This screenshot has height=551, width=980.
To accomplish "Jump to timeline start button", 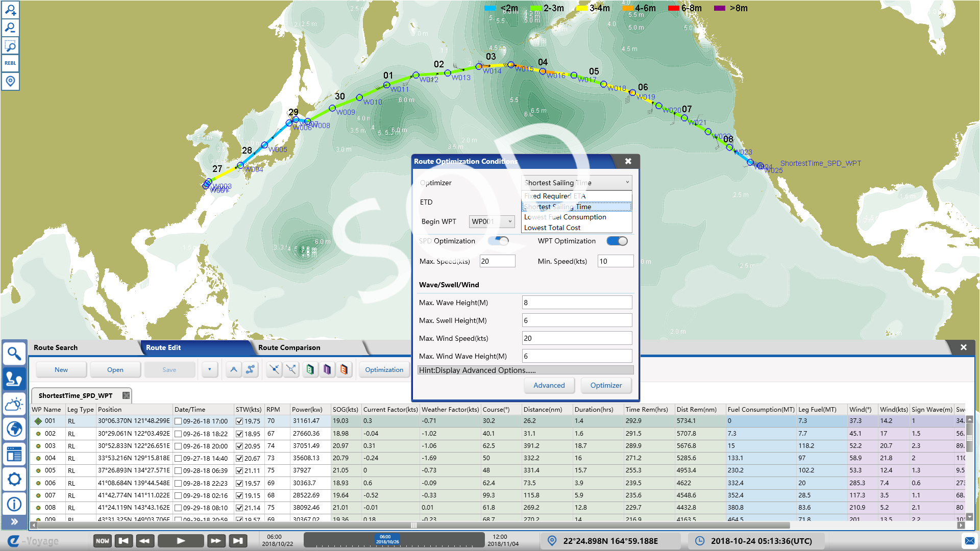I will (124, 541).
